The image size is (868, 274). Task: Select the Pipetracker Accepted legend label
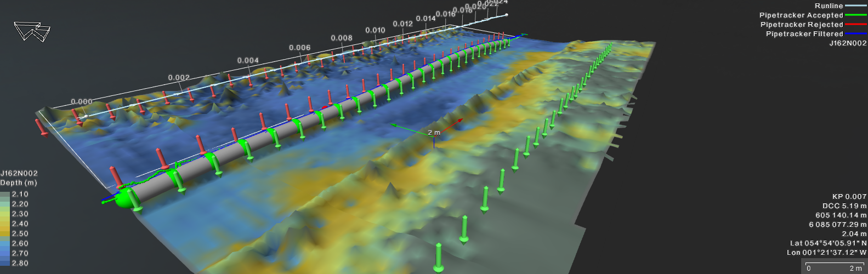[x=801, y=15]
